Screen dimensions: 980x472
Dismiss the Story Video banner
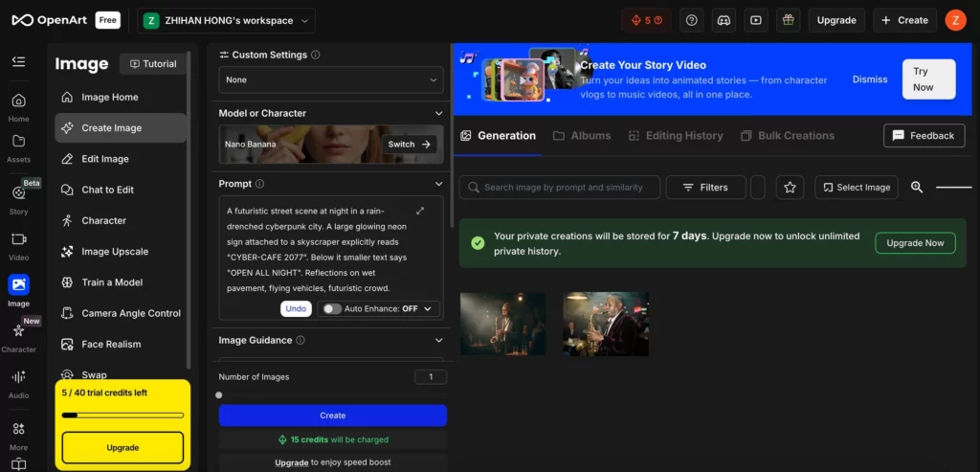pos(870,79)
